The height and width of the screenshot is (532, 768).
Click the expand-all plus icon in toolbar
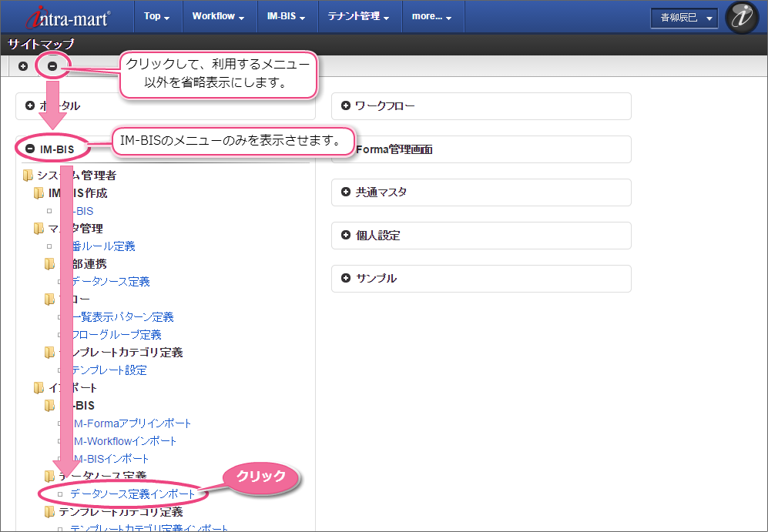23,66
